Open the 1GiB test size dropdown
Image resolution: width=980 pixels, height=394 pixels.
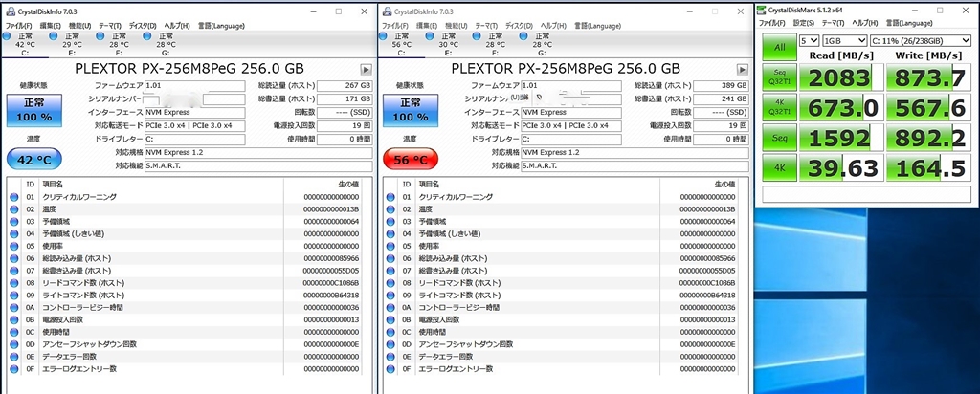pyautogui.click(x=844, y=40)
